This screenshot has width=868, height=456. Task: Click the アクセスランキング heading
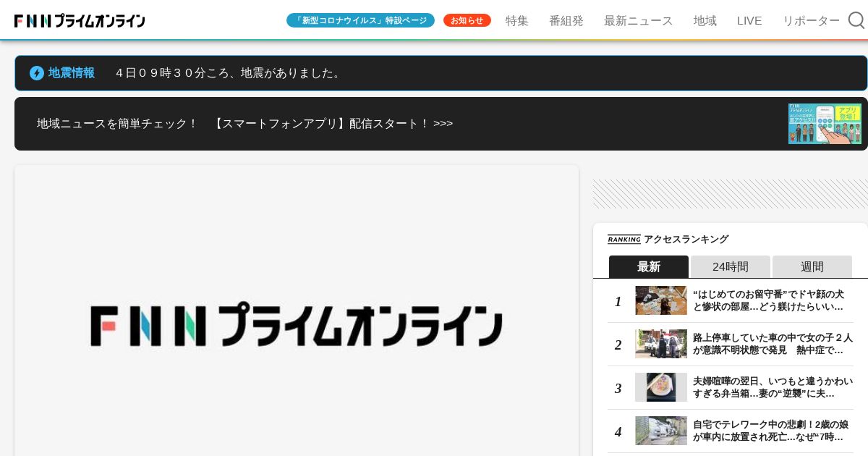pos(686,240)
